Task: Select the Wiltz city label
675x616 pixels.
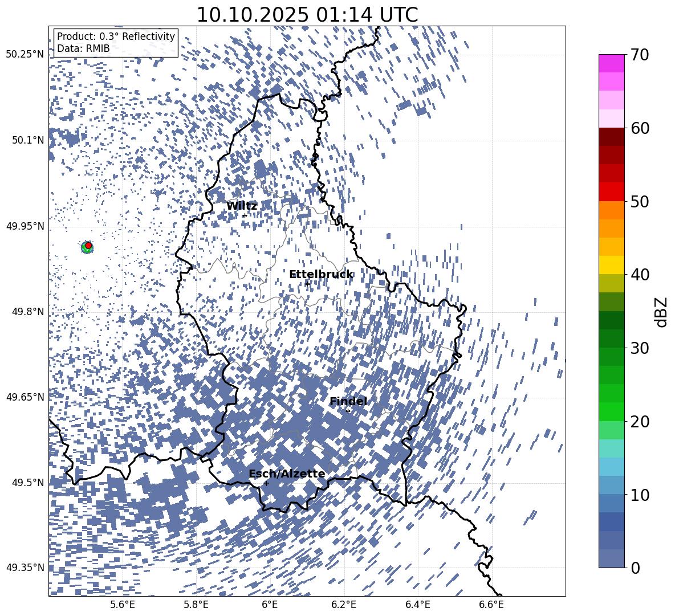Action: (242, 206)
